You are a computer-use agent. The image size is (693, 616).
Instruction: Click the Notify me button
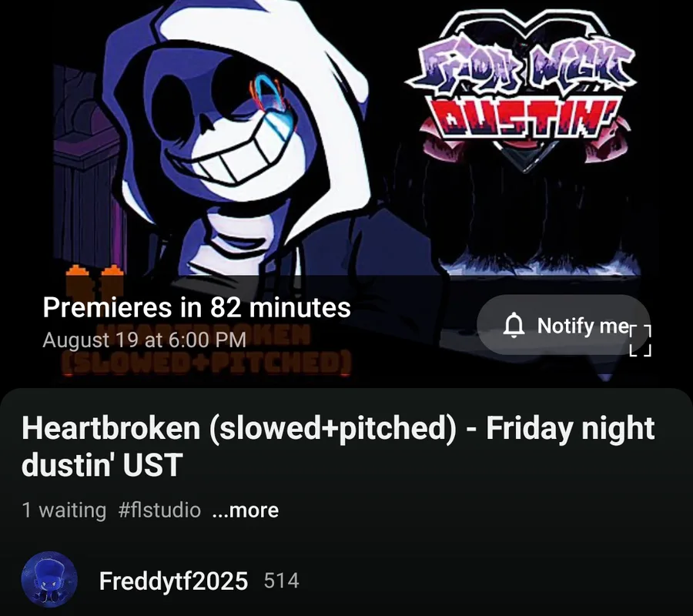pos(563,325)
